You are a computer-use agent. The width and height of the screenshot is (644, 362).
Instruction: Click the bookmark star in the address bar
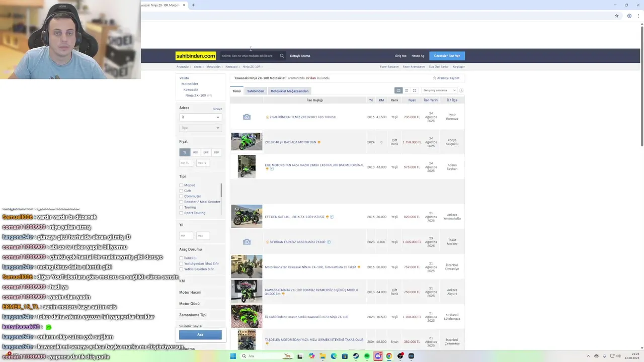point(617,16)
